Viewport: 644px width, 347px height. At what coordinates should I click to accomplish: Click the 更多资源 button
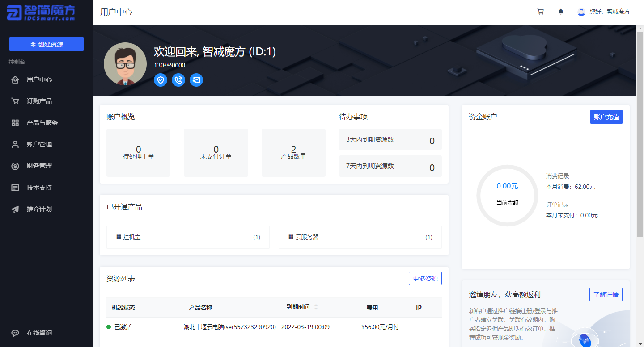425,279
